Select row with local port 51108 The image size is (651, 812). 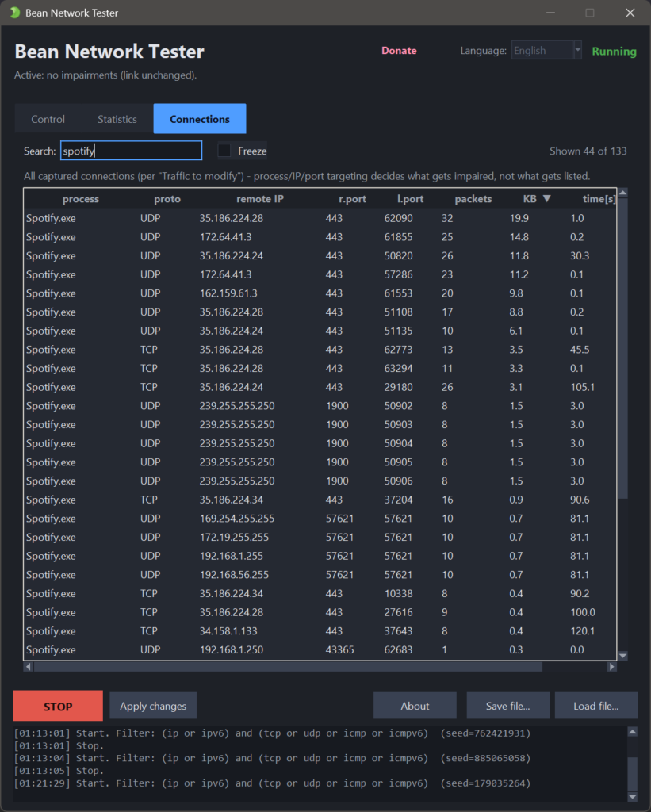click(320, 312)
